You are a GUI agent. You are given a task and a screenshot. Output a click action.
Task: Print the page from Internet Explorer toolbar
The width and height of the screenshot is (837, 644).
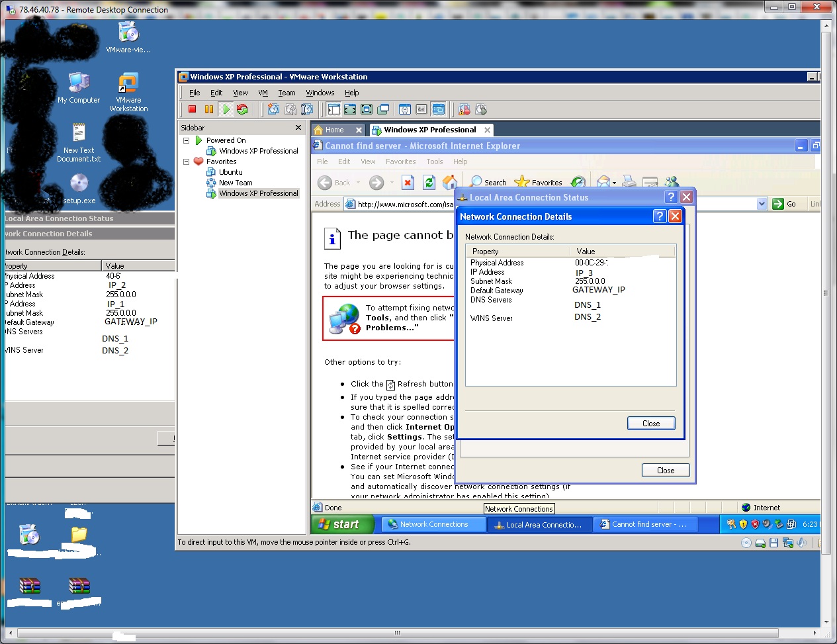(x=629, y=183)
